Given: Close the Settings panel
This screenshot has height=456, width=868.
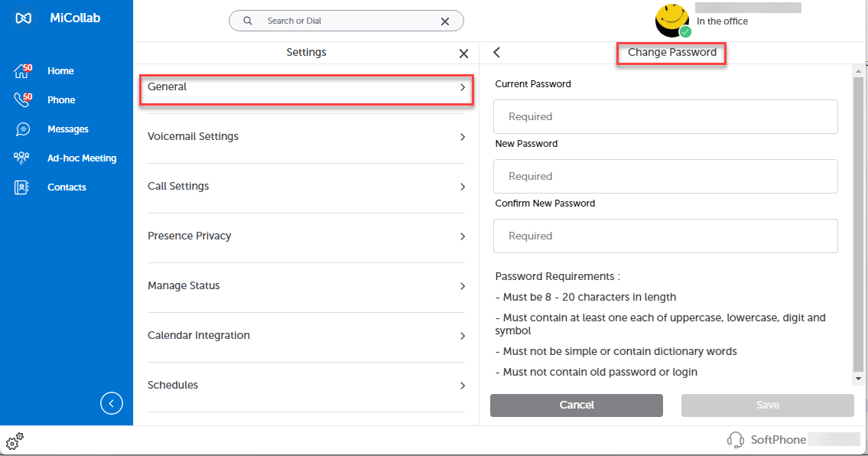Looking at the screenshot, I should [x=464, y=54].
